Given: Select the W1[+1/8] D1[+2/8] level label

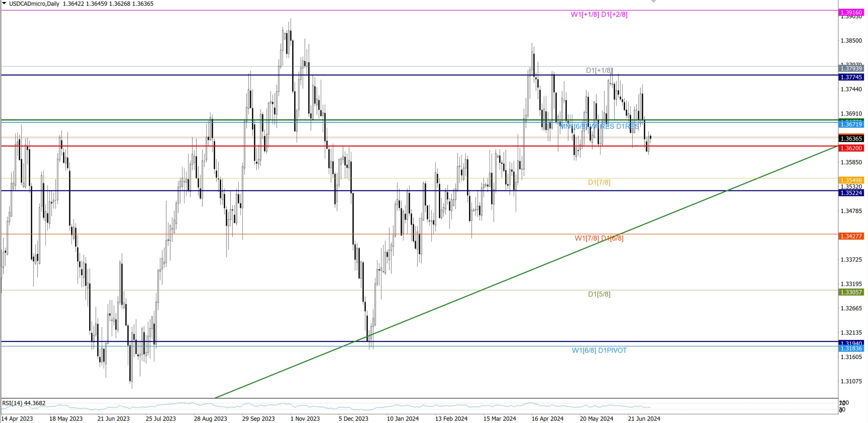Looking at the screenshot, I should 599,15.
